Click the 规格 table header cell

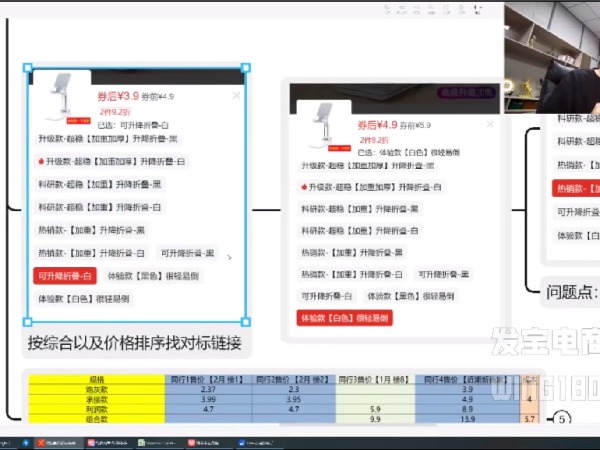[97, 380]
